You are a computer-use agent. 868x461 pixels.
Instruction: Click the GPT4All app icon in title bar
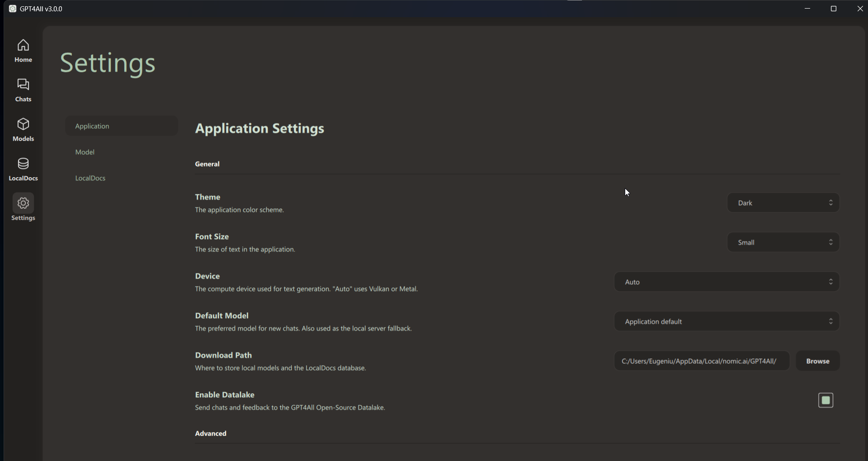tap(13, 9)
